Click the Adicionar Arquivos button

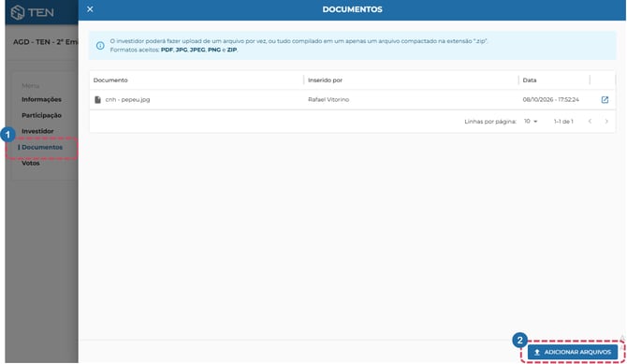coord(573,352)
